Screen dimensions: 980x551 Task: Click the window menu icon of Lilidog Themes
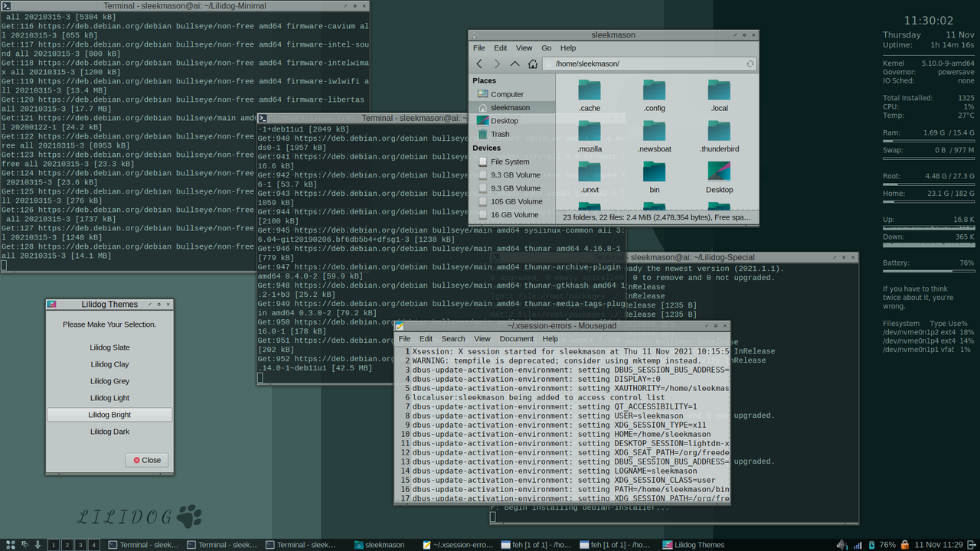(51, 305)
